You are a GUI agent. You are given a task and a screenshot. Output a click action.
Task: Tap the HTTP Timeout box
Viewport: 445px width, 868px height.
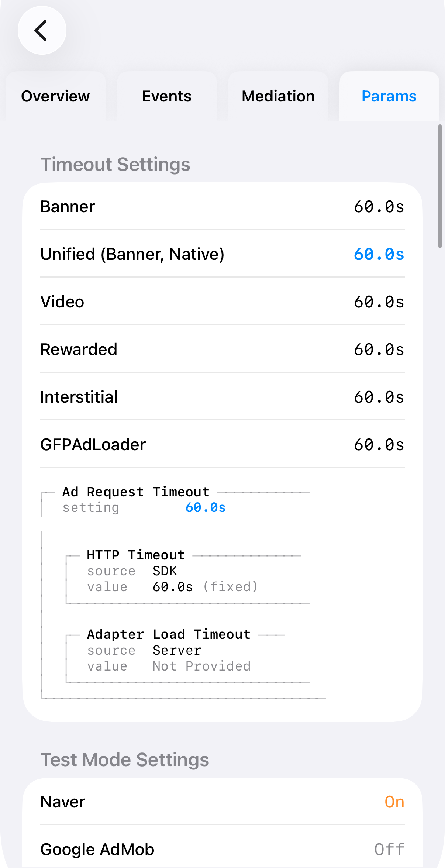coord(187,579)
